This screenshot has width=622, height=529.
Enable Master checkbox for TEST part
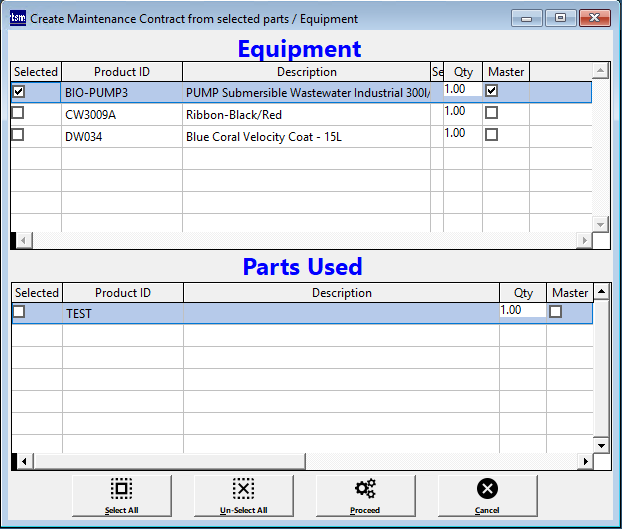[556, 312]
